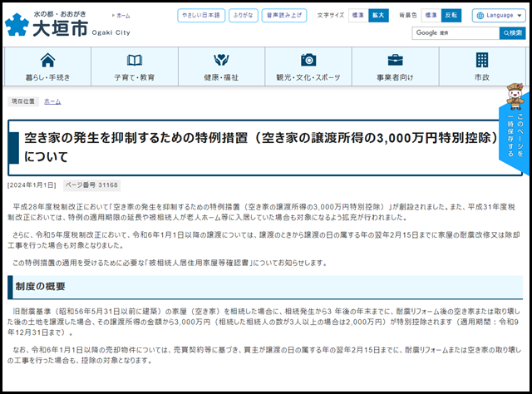Click the ホーム breadcrumb link
This screenshot has width=532, height=394.
pos(52,101)
